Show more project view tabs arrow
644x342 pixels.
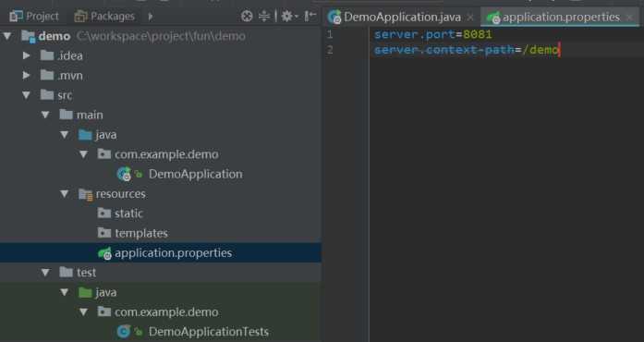click(151, 17)
